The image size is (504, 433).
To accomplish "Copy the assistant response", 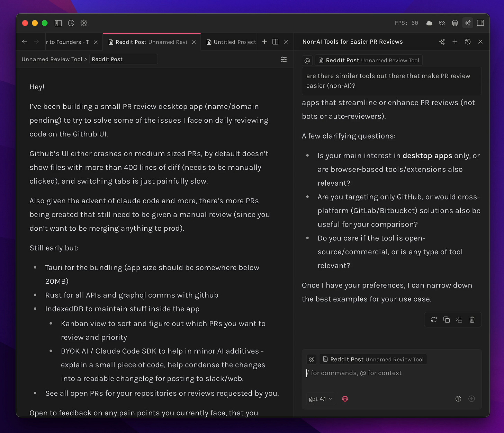I will pyautogui.click(x=447, y=320).
